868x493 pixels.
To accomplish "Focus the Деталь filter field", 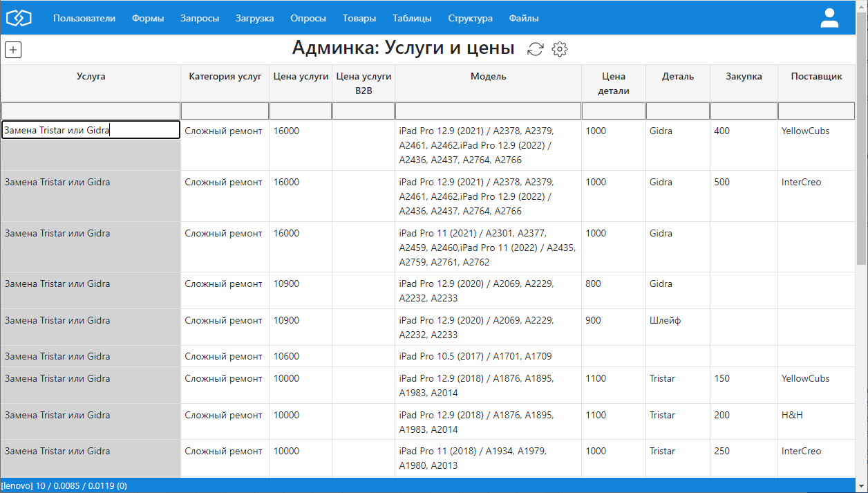I will coord(678,111).
